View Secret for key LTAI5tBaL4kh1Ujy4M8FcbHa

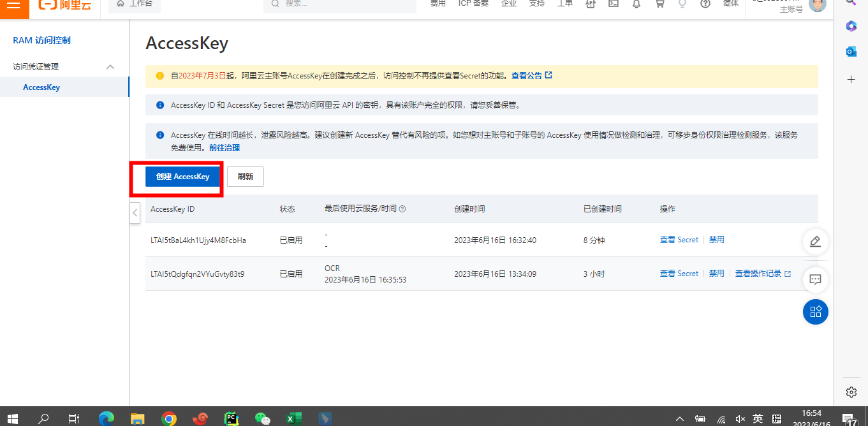click(679, 240)
